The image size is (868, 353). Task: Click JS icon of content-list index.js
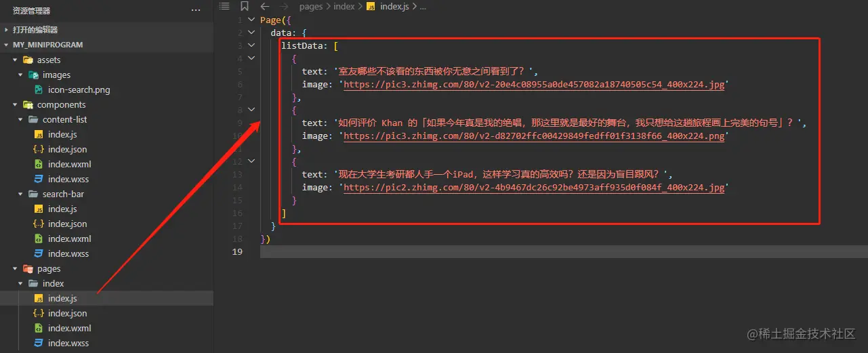point(39,134)
